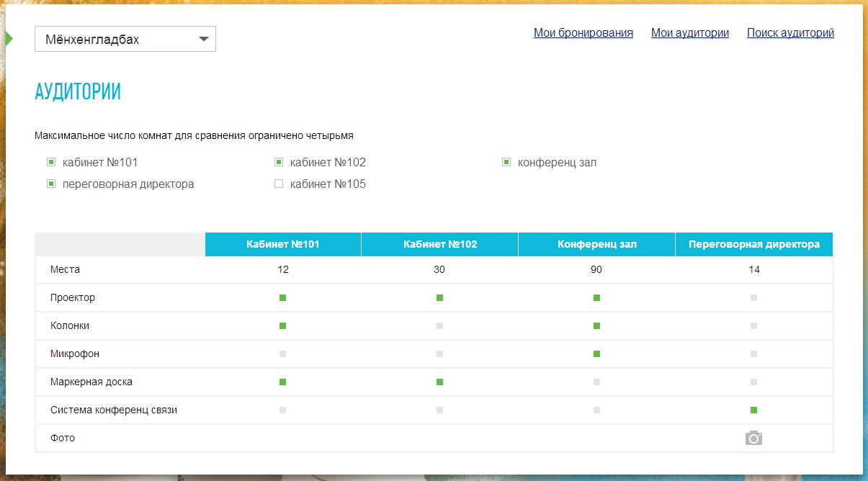
Task: Click the green arrow marker left of the city selector
Action: pyautogui.click(x=9, y=39)
